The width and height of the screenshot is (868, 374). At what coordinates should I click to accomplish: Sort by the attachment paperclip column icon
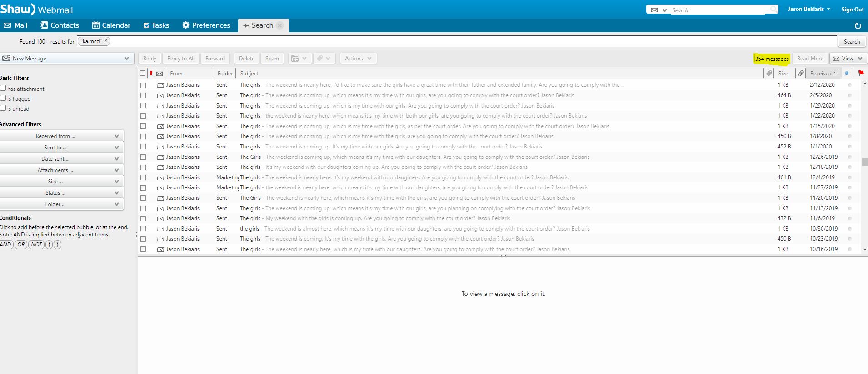coord(801,73)
